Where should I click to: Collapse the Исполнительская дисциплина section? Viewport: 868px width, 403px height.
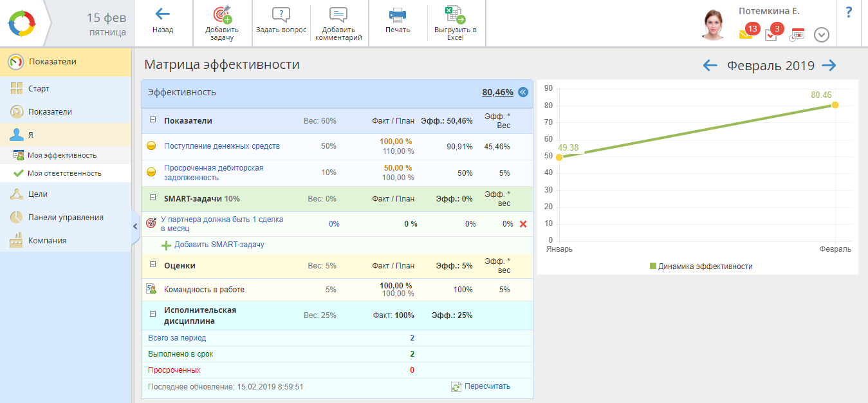point(153,315)
